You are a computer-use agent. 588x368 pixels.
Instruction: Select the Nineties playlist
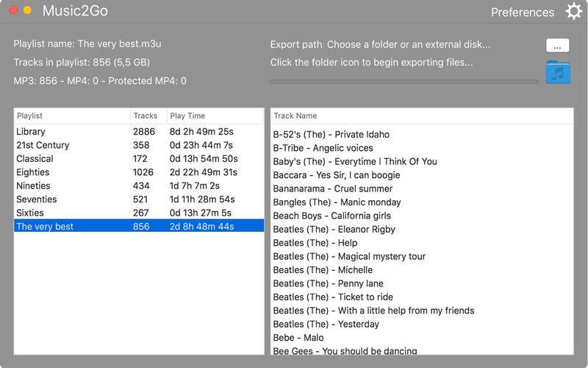click(x=139, y=186)
